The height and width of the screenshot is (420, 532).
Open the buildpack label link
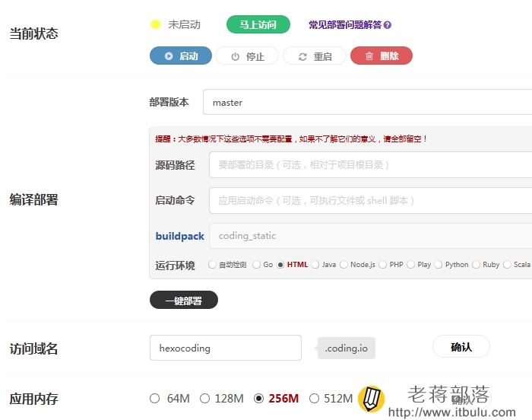[180, 236]
